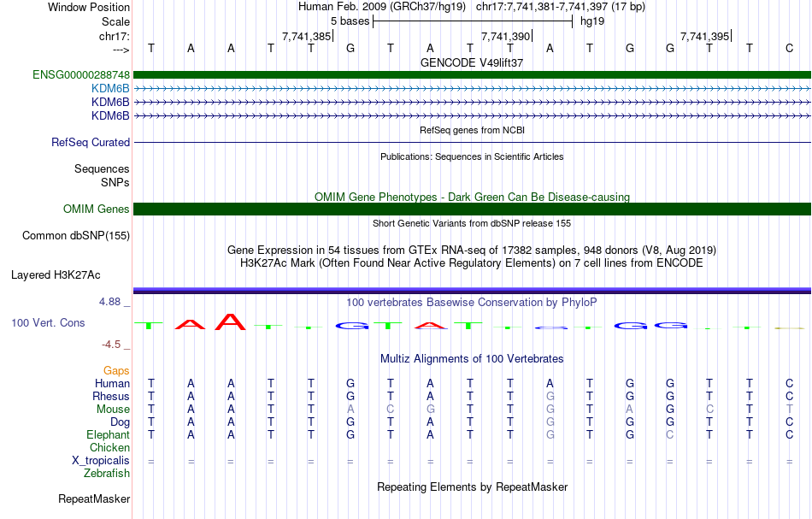Open the RefSeq genes from NCBI title
Screen dimensions: 812x519
472,130
